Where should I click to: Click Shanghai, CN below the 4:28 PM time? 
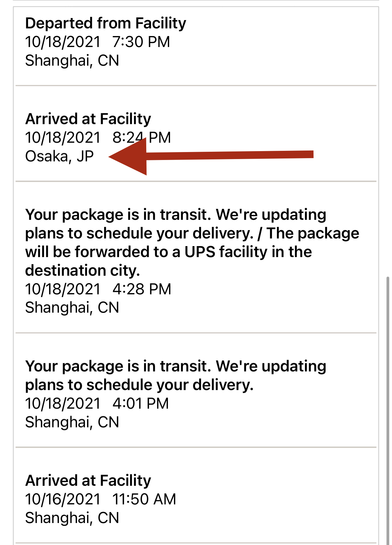72,307
